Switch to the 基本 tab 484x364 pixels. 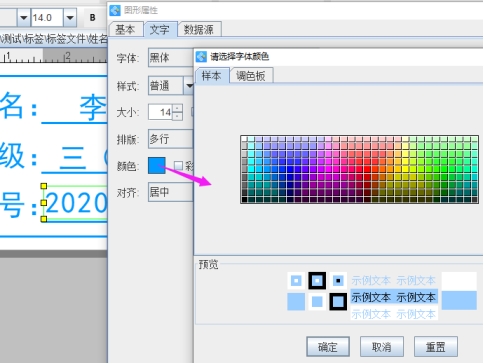125,29
